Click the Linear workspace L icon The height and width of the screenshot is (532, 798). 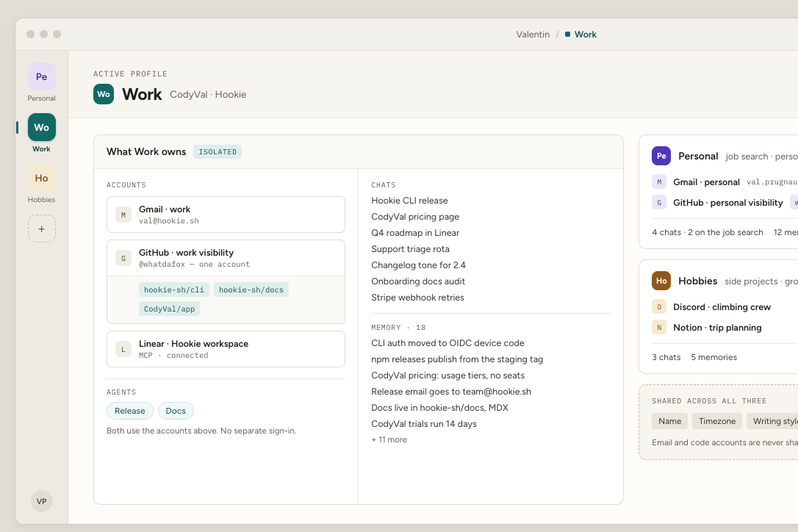pyautogui.click(x=123, y=349)
